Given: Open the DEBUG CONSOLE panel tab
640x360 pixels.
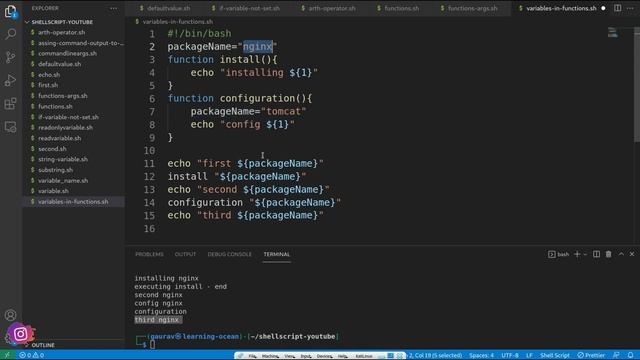Looking at the screenshot, I should 229,254.
